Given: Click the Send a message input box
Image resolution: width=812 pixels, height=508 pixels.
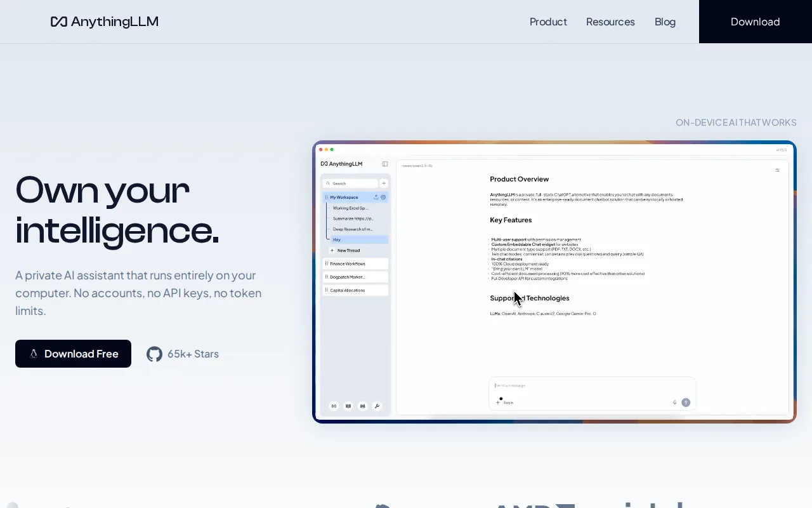Looking at the screenshot, I should [592, 385].
